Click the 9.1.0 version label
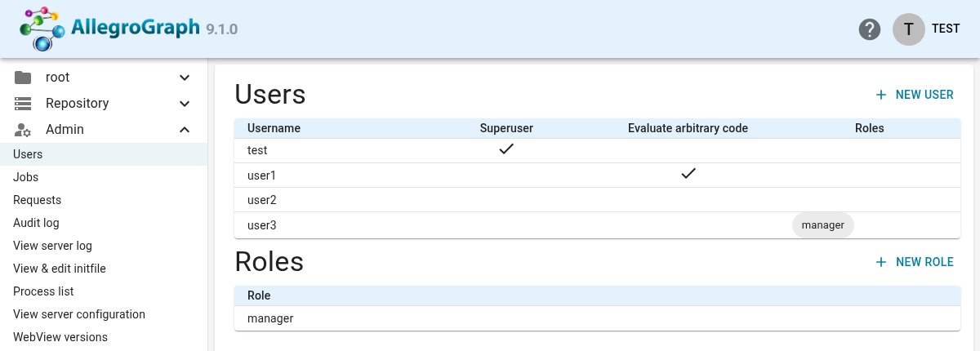This screenshot has height=351, width=980. point(221,29)
